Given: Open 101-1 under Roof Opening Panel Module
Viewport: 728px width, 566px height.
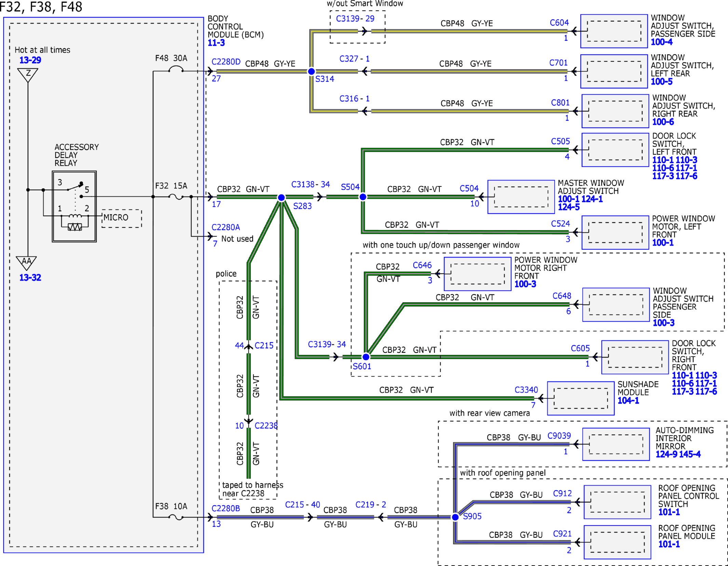Looking at the screenshot, I should pyautogui.click(x=669, y=544).
